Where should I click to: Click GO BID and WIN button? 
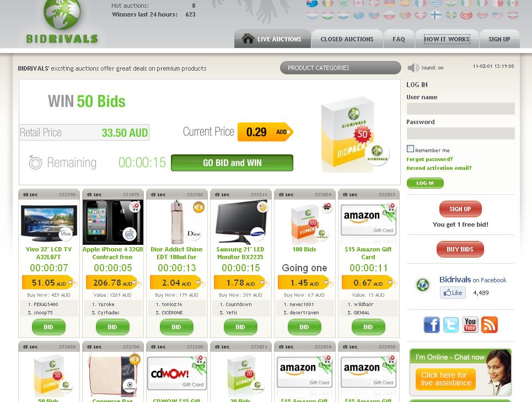[232, 163]
